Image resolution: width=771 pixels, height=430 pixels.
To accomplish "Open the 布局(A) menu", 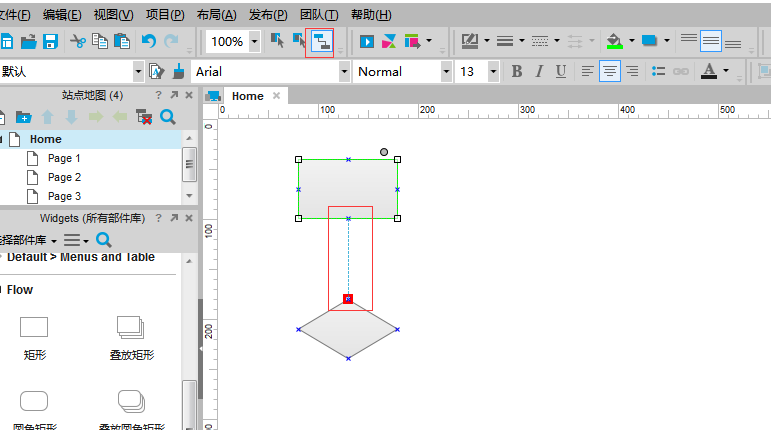I will click(217, 15).
